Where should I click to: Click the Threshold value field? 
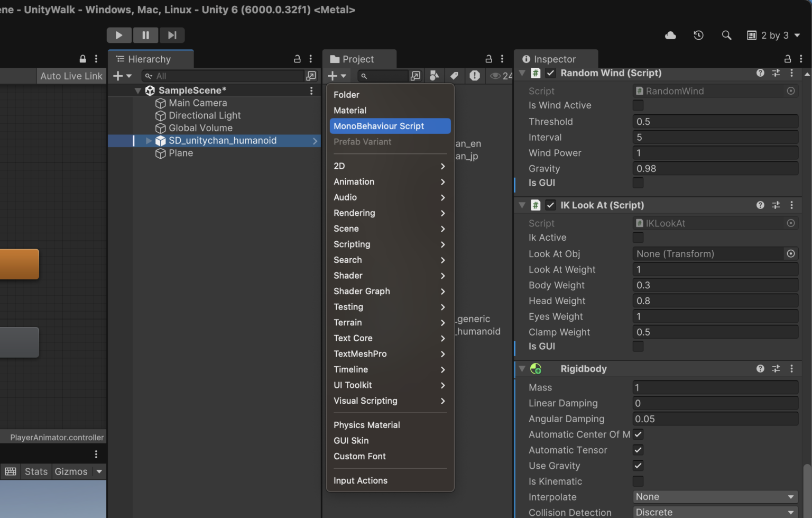pos(715,122)
